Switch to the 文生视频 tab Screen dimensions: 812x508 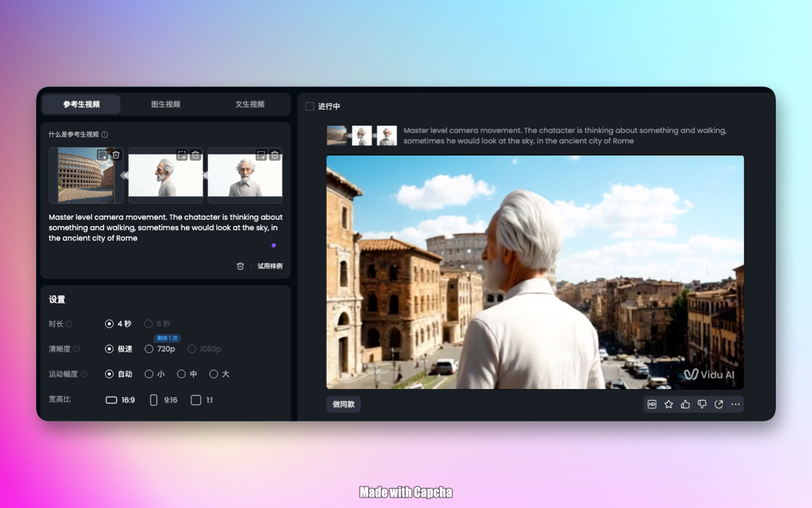[249, 104]
